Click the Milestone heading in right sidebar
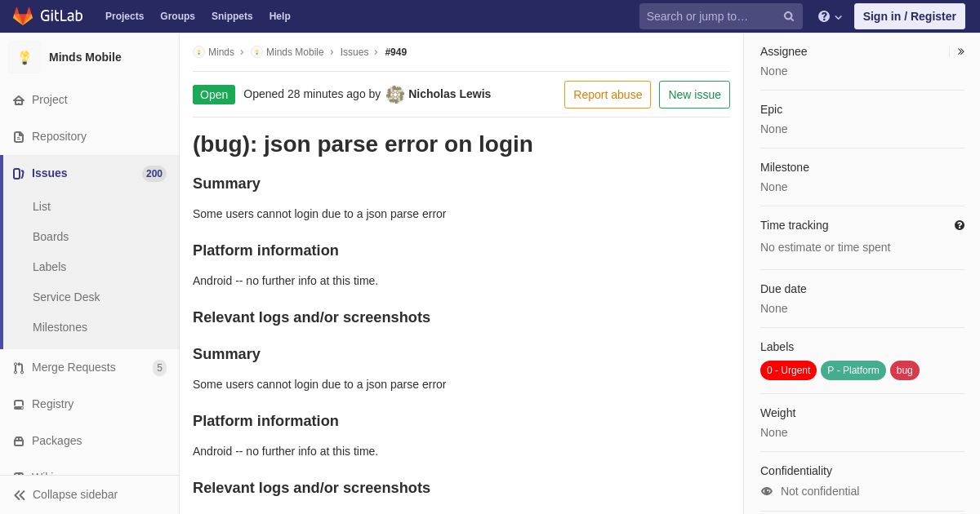This screenshot has height=514, width=980. click(785, 167)
